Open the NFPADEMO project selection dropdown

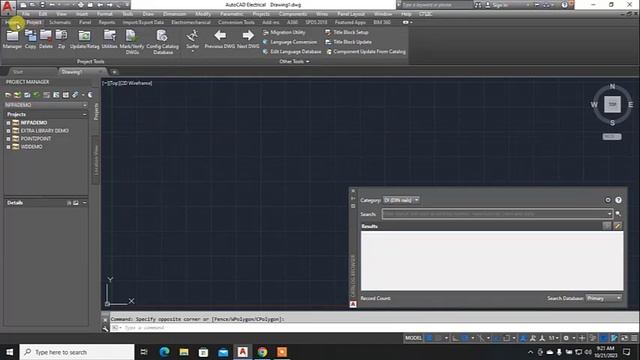(x=46, y=105)
